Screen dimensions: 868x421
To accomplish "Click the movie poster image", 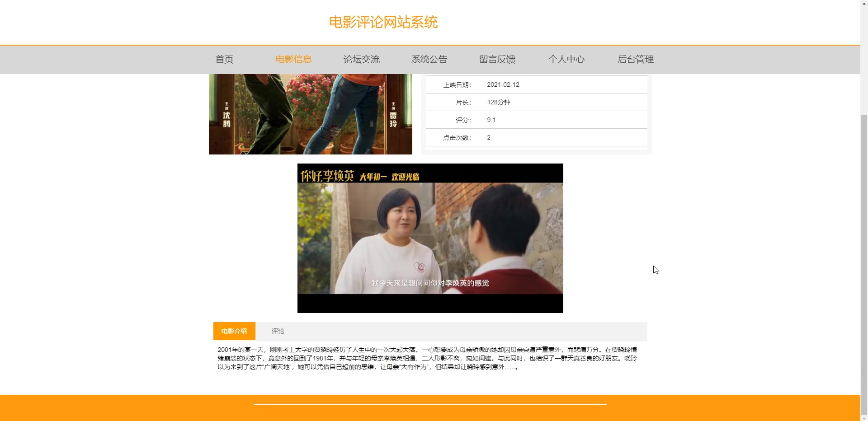I will pos(311,114).
